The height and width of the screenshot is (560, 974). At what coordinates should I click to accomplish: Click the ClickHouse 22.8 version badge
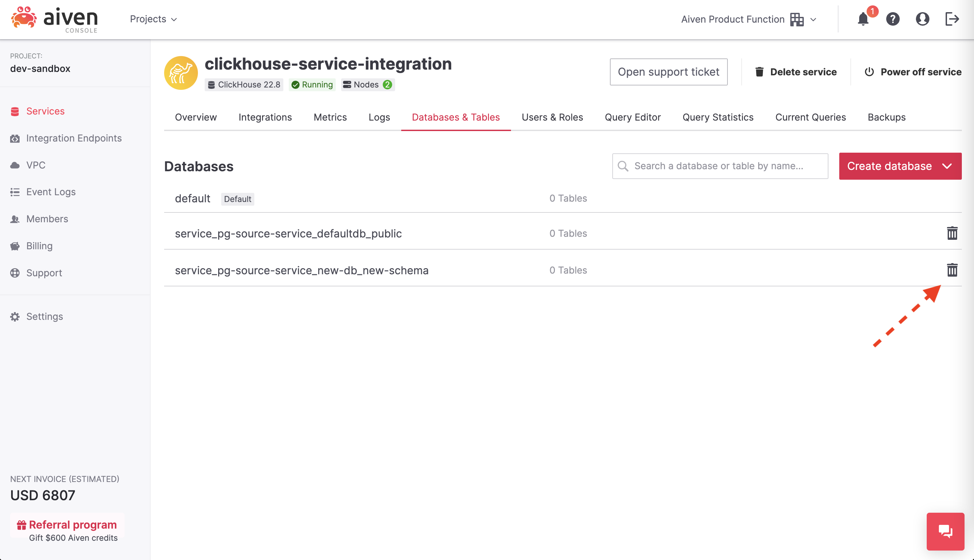(244, 85)
